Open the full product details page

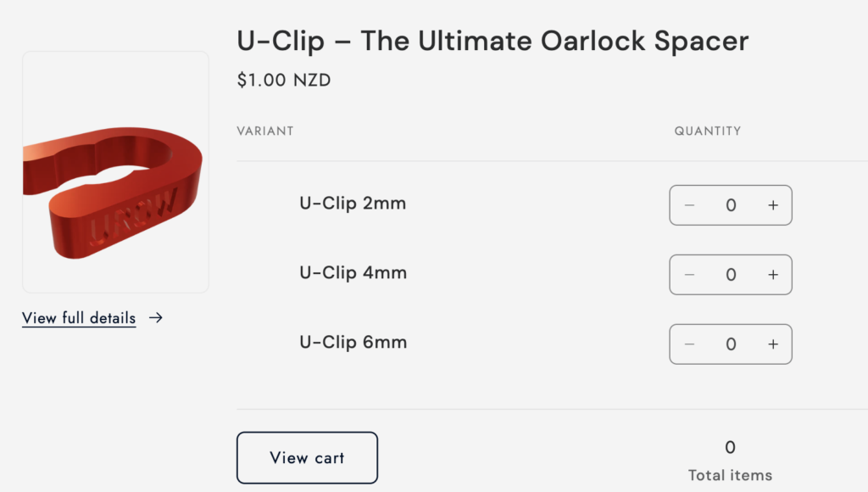click(78, 317)
